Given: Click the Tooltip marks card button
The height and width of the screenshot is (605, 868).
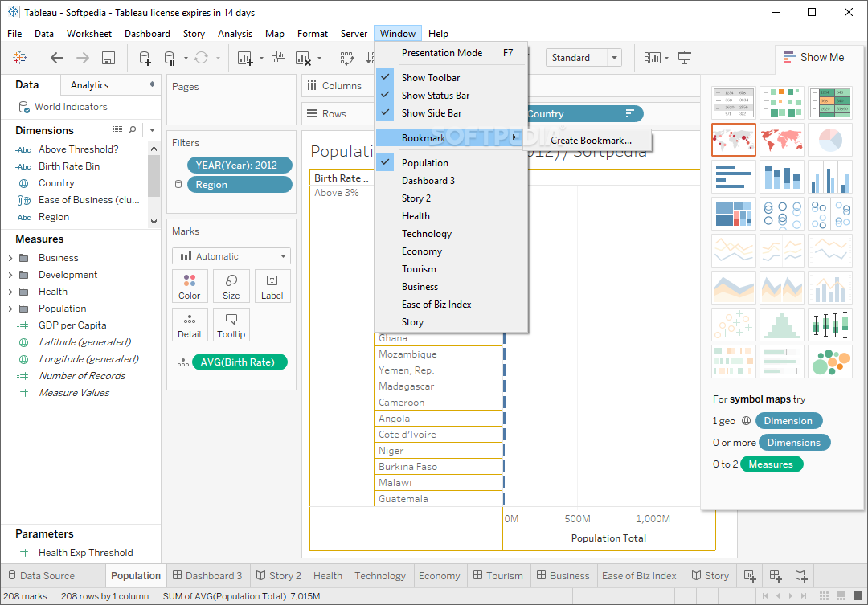Looking at the screenshot, I should [231, 325].
